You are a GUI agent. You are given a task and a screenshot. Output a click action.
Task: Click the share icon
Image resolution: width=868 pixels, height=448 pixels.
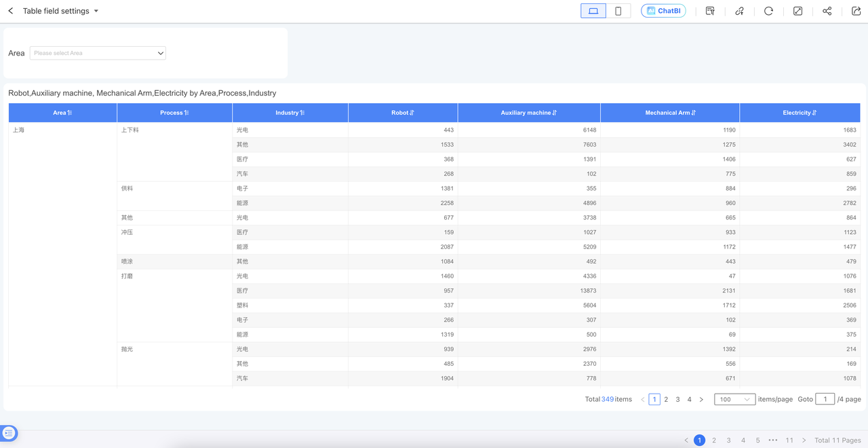coord(827,11)
